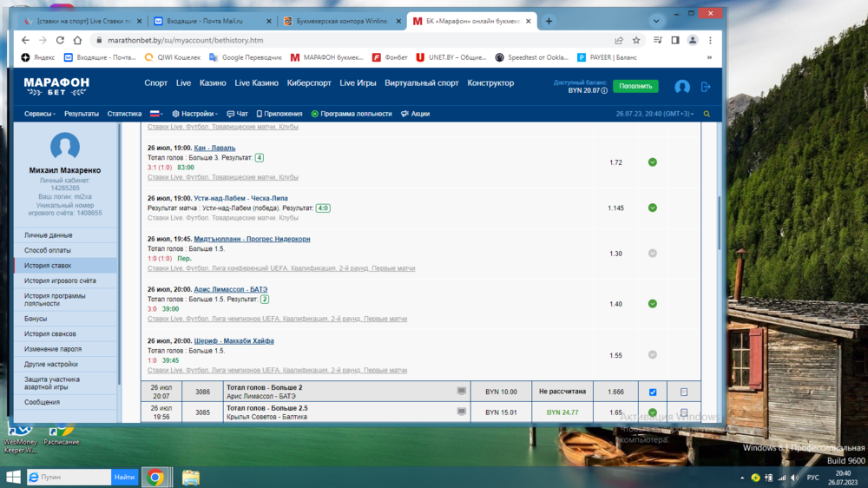Select История игрового счёта in sidebar

point(60,280)
